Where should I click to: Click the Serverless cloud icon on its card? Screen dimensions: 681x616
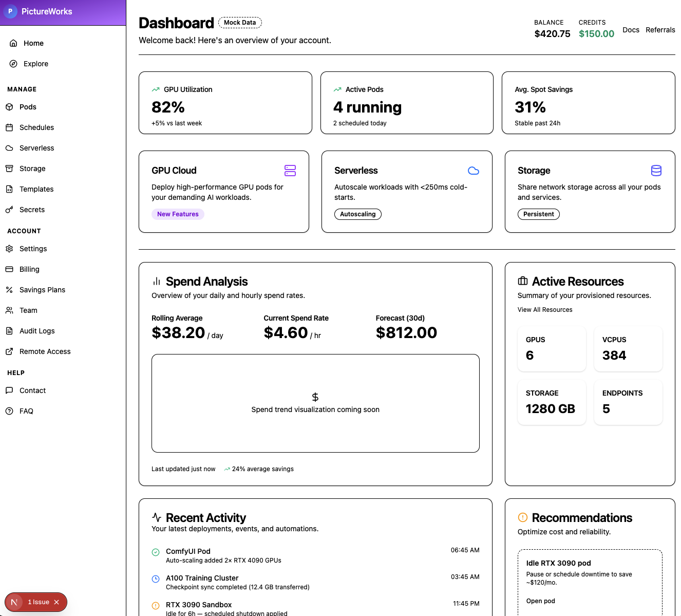point(473,171)
